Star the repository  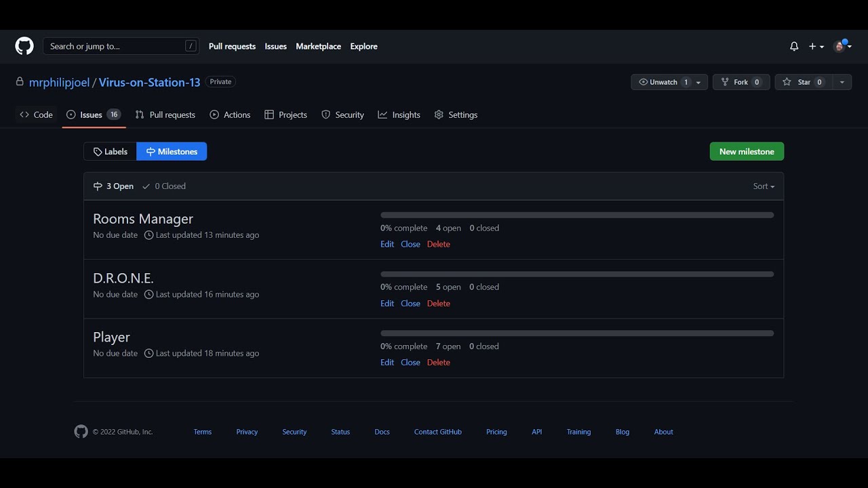click(803, 82)
